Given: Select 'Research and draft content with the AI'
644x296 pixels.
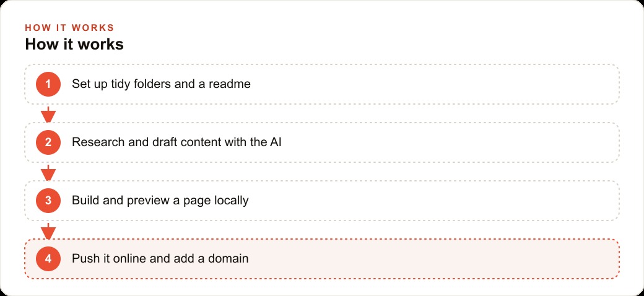Looking at the screenshot, I should click(176, 142).
